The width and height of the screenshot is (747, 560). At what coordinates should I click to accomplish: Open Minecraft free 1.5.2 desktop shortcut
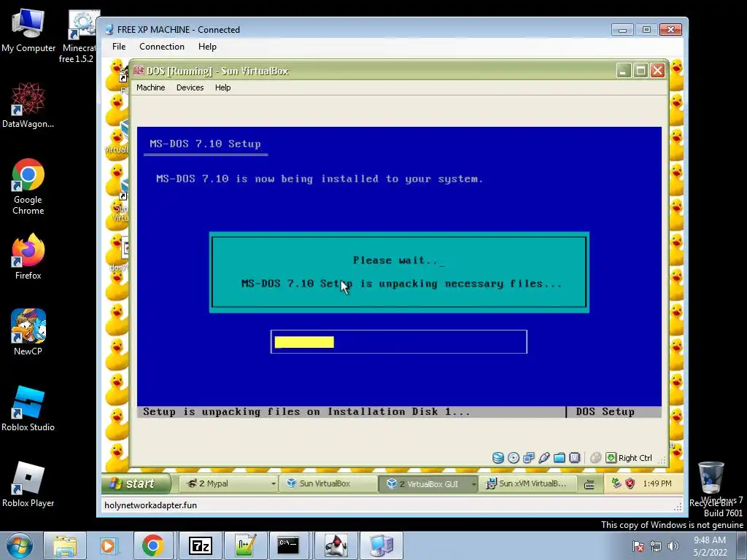[79, 37]
